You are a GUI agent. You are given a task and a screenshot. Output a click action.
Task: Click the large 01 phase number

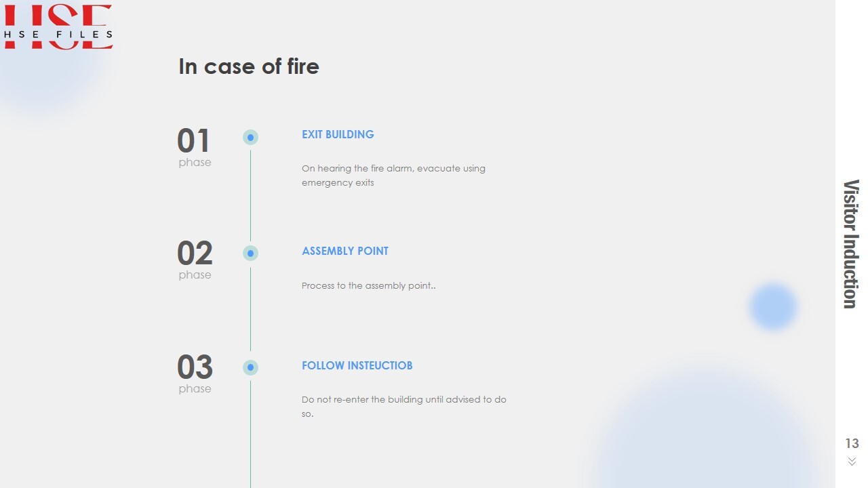pyautogui.click(x=194, y=141)
